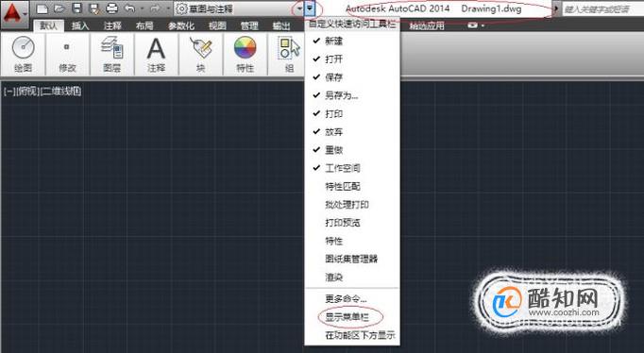Screen dimensions: 644x353
Task: Expand the undo history dropdown arrow
Action: coord(142,8)
